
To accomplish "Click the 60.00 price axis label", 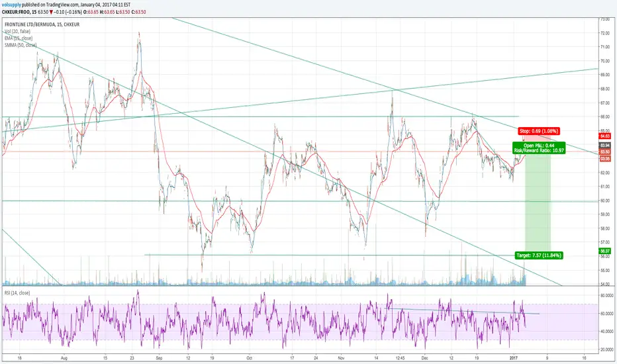I will [605, 201].
